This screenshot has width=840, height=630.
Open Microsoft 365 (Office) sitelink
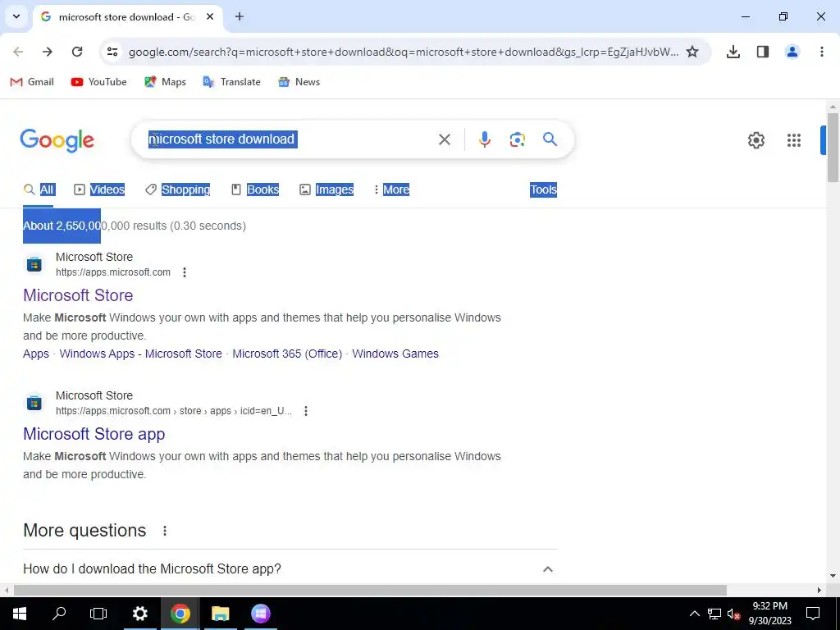[287, 354]
